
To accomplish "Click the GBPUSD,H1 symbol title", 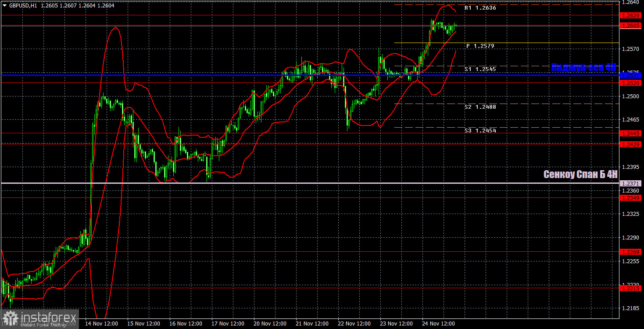I will click(x=23, y=5).
